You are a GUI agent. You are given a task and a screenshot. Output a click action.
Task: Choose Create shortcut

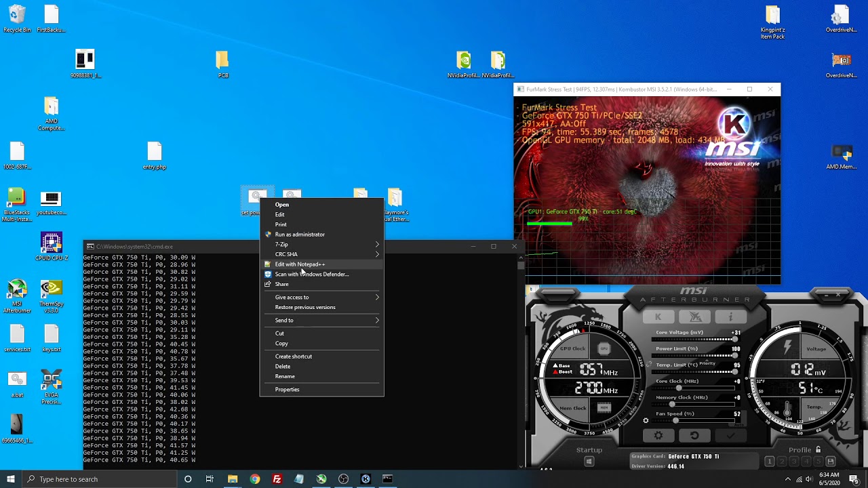(322, 357)
